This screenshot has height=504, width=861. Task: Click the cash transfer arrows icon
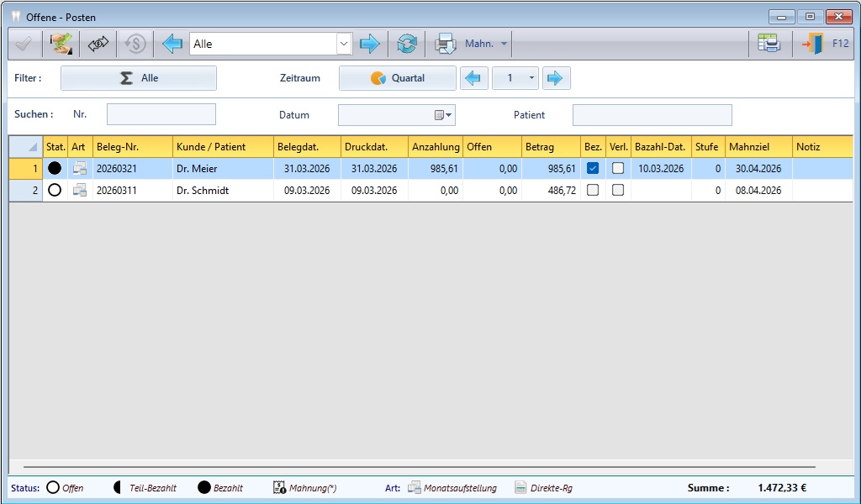pos(98,44)
